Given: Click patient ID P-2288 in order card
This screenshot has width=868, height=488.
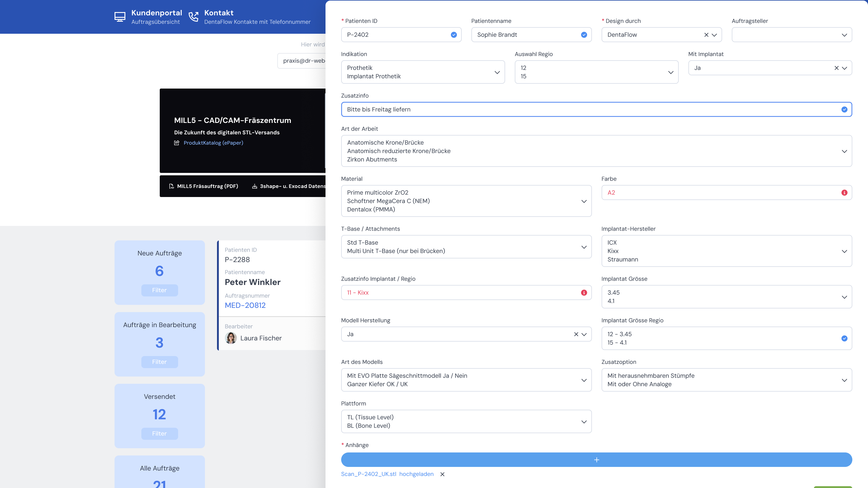Looking at the screenshot, I should tap(237, 260).
